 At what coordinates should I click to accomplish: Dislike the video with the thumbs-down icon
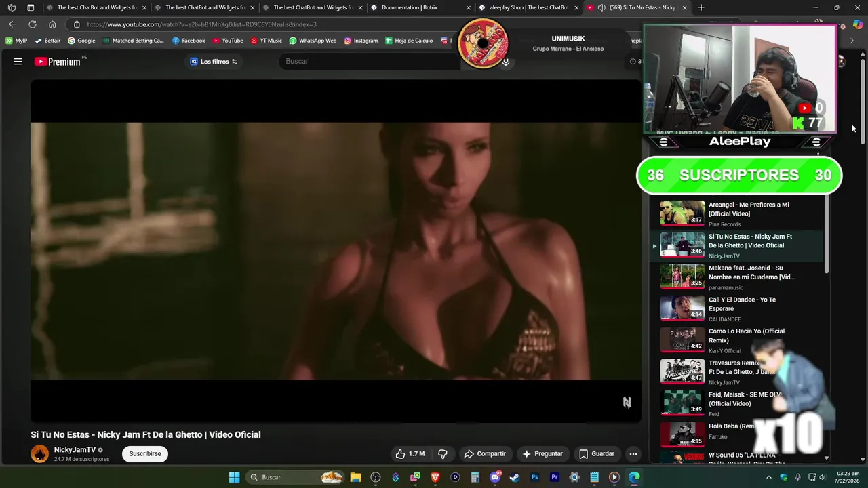click(443, 453)
